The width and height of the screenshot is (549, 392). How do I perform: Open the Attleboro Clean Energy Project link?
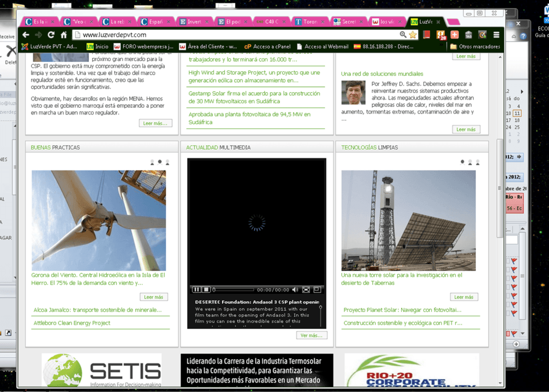click(x=72, y=323)
